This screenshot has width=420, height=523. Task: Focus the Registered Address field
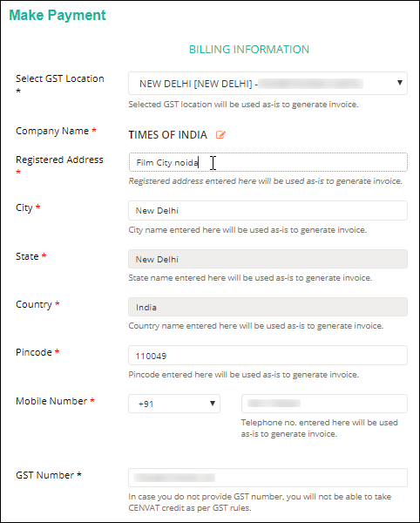[x=268, y=162]
